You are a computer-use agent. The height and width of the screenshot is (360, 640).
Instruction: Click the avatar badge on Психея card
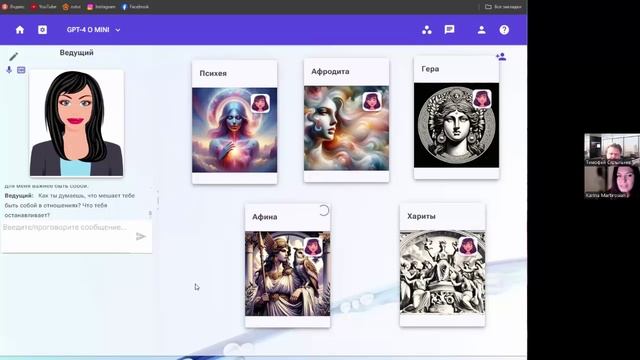click(x=260, y=103)
